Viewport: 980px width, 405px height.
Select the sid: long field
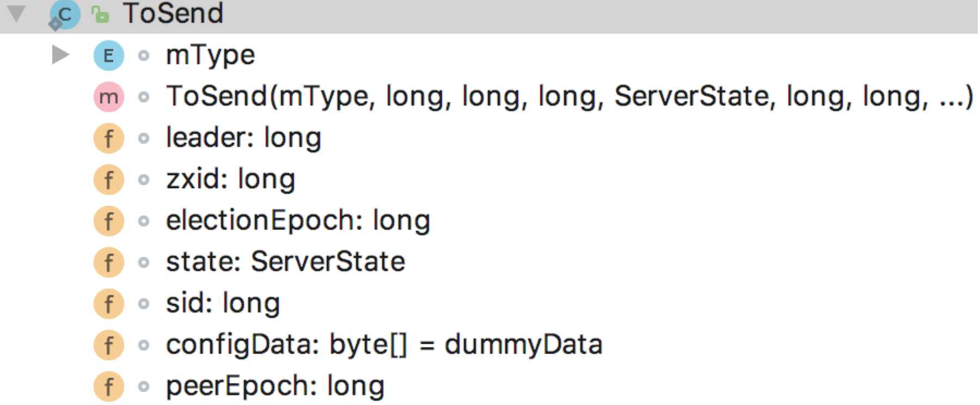223,304
